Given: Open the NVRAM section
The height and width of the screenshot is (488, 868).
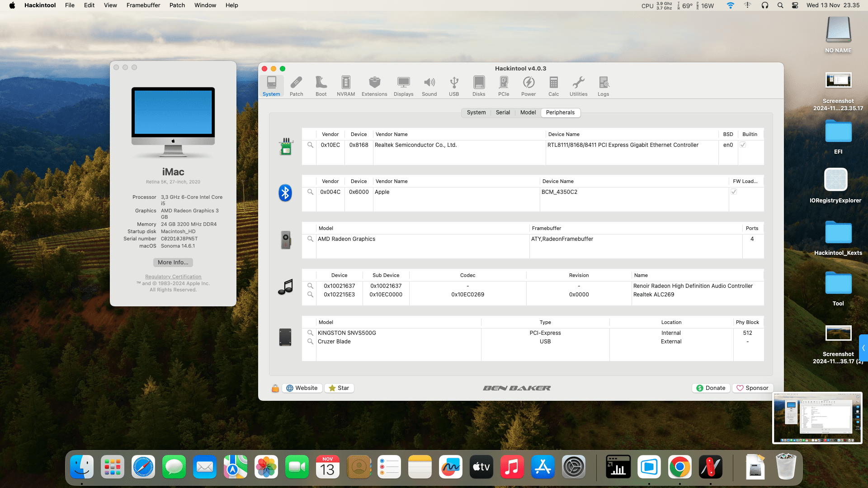Looking at the screenshot, I should click(346, 85).
